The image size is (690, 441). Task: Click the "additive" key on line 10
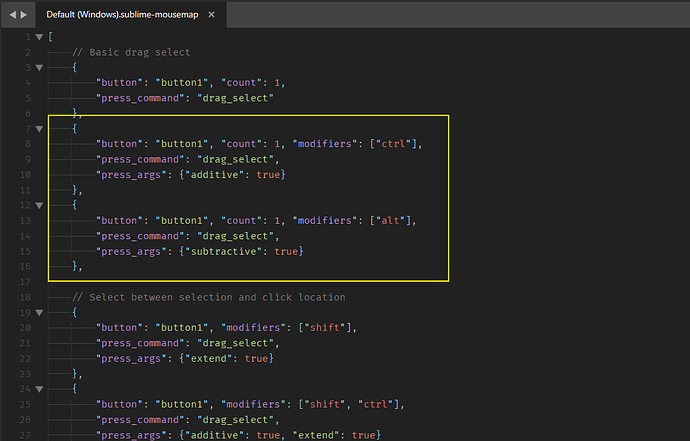click(x=214, y=175)
